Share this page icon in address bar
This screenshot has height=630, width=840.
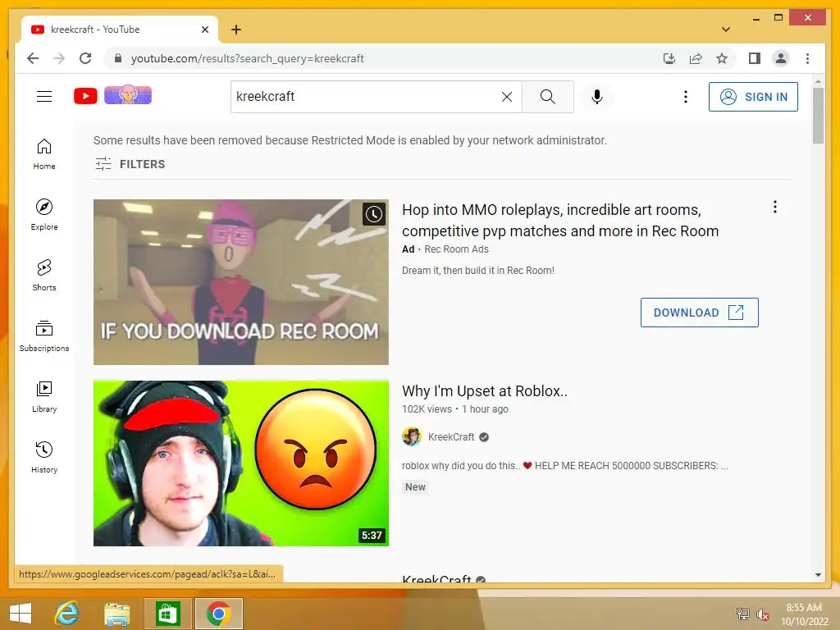(x=696, y=58)
